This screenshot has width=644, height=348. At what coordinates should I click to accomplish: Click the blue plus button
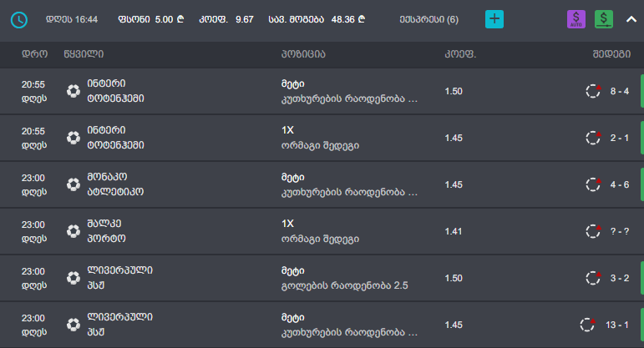tap(494, 19)
